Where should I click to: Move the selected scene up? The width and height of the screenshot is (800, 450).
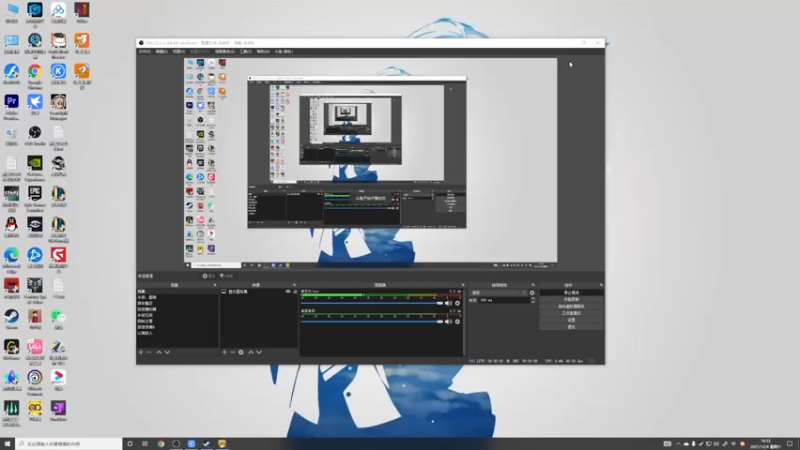159,352
